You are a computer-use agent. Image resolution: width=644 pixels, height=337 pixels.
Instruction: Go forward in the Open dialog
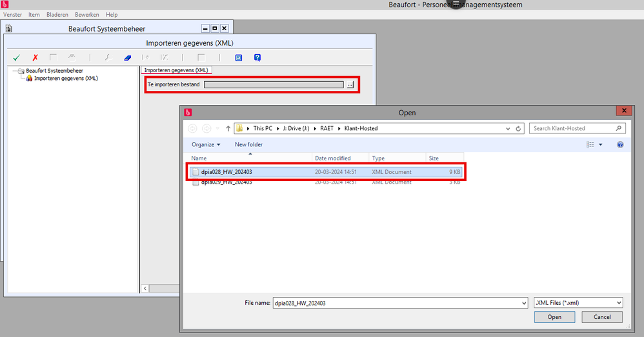(x=206, y=128)
